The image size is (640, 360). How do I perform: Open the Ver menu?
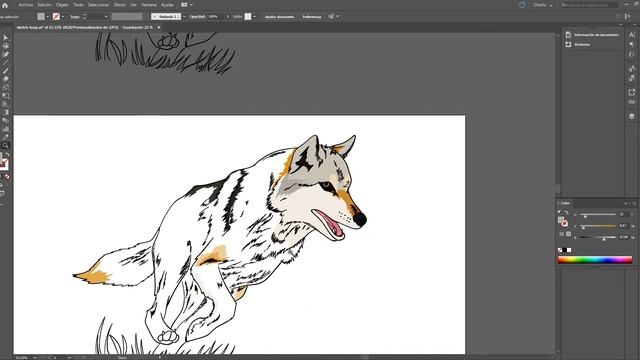tap(133, 5)
